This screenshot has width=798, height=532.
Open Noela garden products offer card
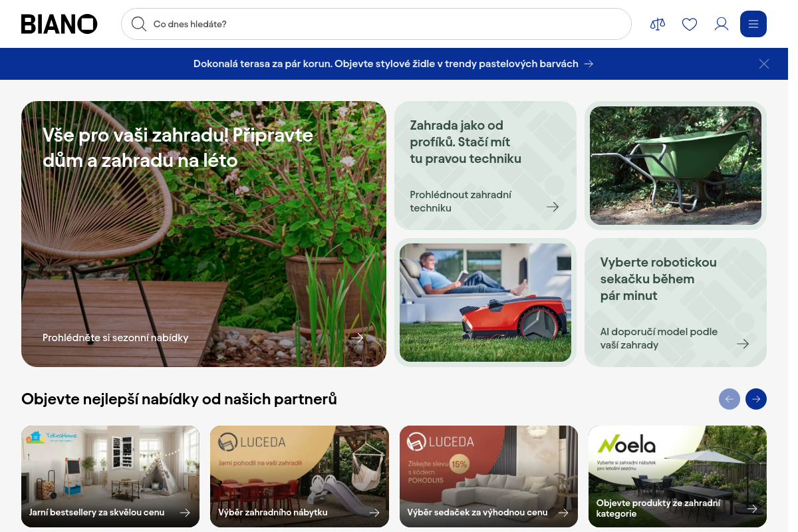tap(677, 476)
